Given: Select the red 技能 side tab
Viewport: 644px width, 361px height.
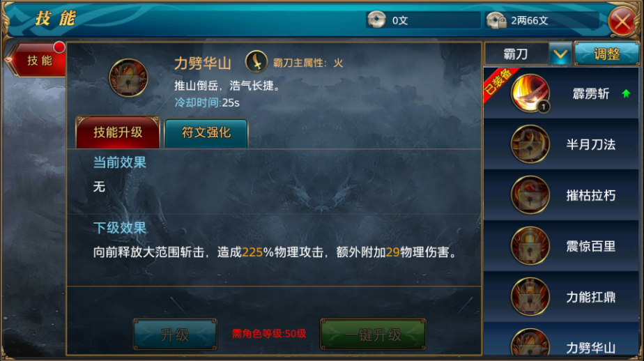Looking at the screenshot, I should click(x=37, y=60).
